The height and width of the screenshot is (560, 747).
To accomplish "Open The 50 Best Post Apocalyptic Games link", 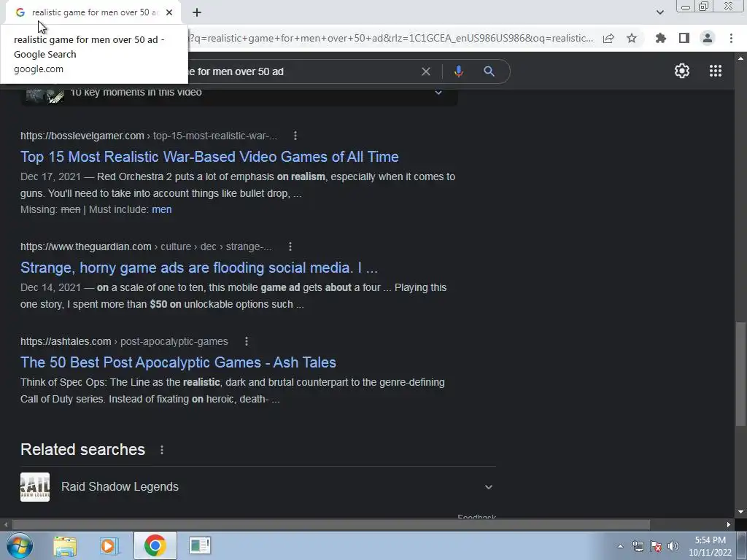I will click(178, 362).
